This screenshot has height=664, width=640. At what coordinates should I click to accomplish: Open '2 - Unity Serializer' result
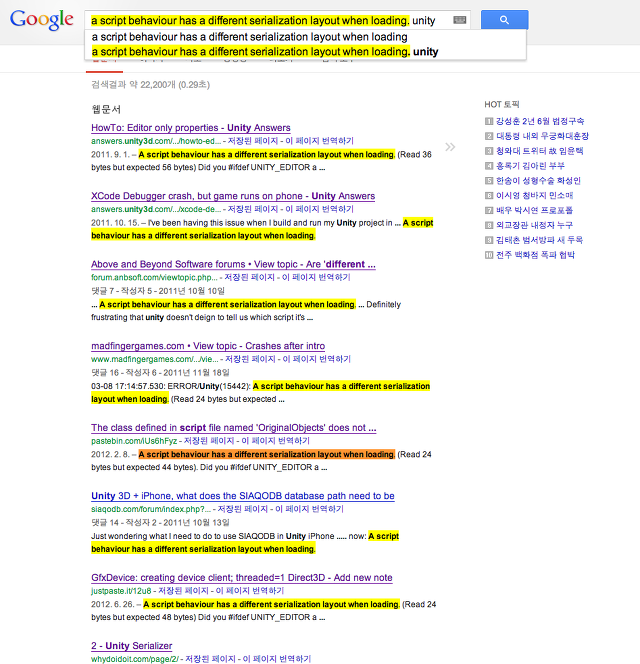[132, 646]
